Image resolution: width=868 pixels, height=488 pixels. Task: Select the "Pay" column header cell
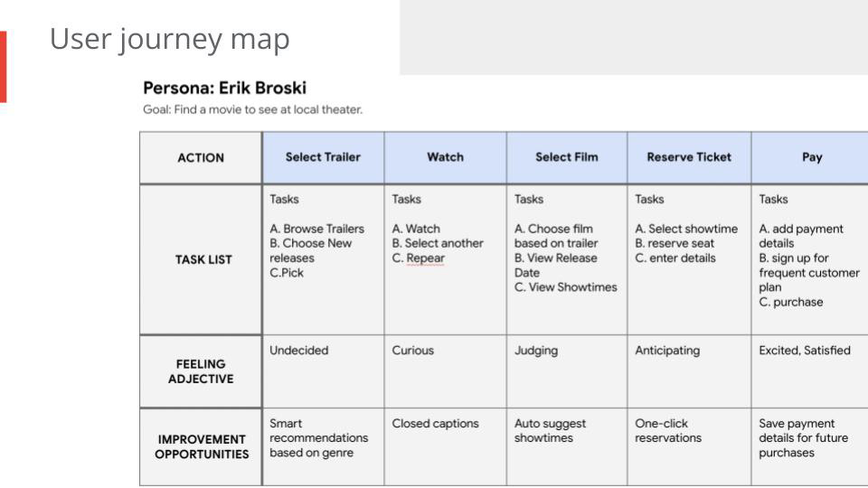[x=811, y=157]
